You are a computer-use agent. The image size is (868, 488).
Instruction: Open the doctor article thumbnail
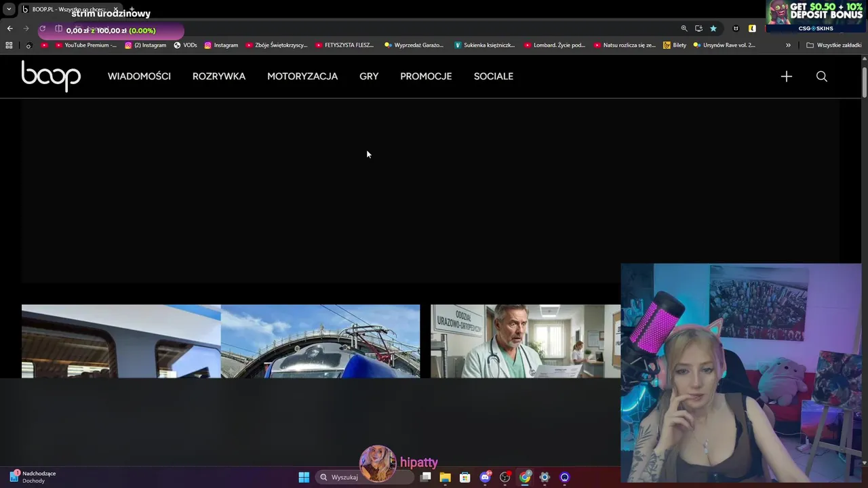[526, 341]
